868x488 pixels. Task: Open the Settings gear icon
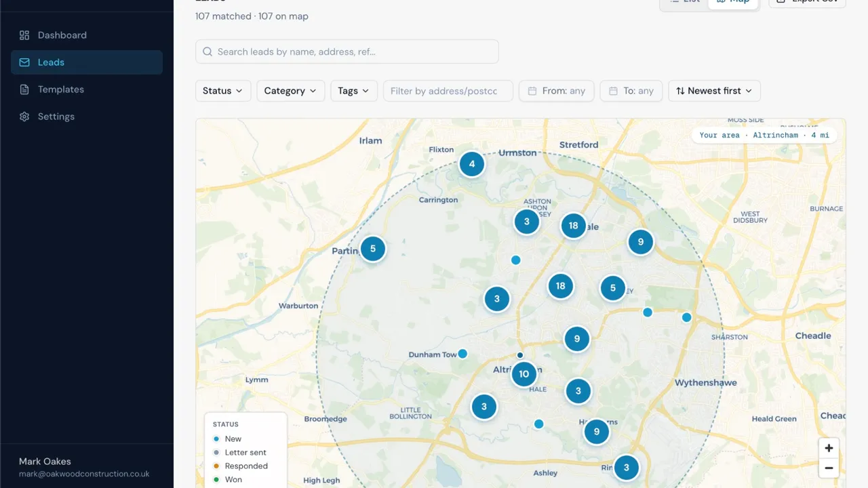pos(24,117)
